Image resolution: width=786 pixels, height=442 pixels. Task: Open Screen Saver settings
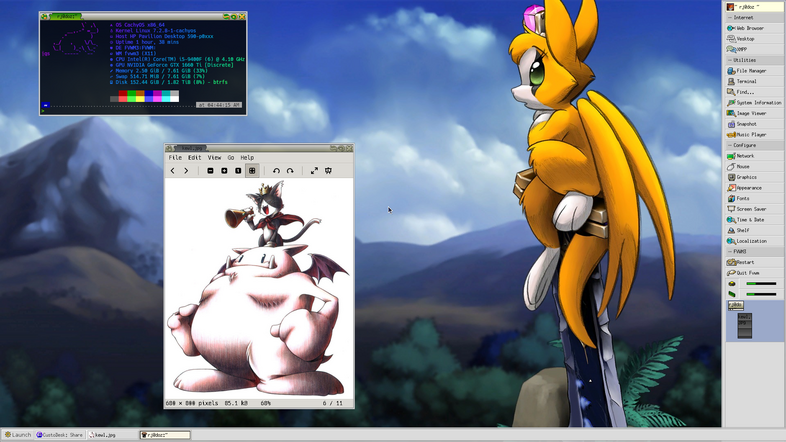754,209
